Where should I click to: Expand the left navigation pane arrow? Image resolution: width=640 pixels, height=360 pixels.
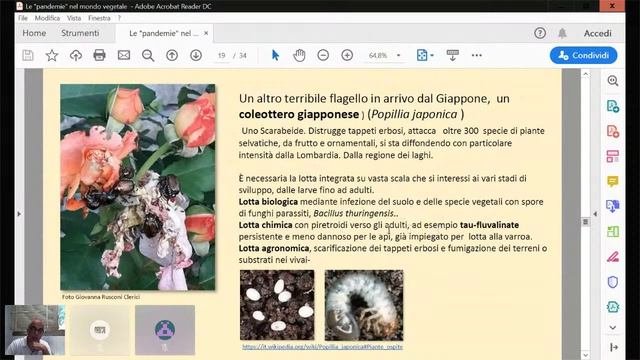click(19, 213)
